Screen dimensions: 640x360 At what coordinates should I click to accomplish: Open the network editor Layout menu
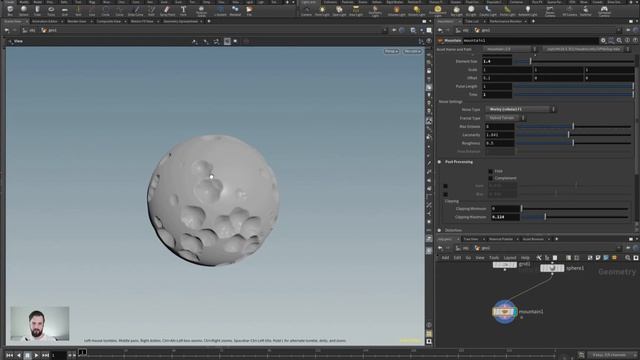click(510, 258)
